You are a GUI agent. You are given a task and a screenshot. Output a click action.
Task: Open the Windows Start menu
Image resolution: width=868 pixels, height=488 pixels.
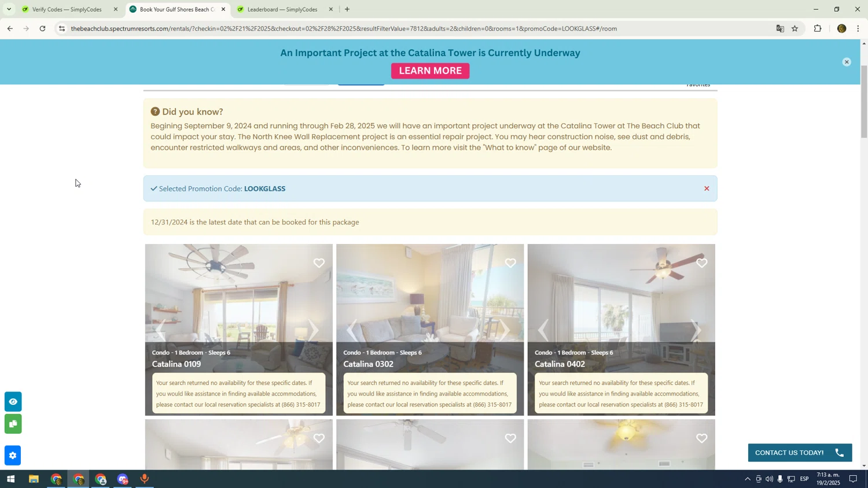point(10,479)
